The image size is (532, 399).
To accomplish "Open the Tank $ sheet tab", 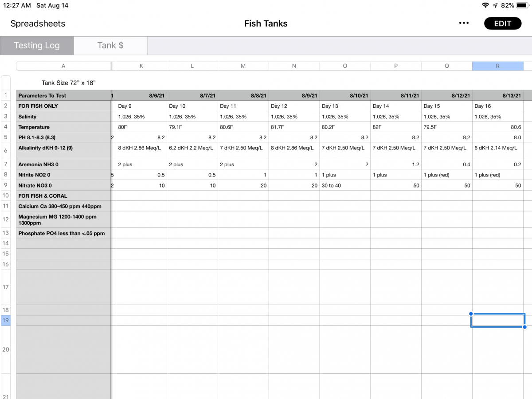I will click(x=110, y=45).
